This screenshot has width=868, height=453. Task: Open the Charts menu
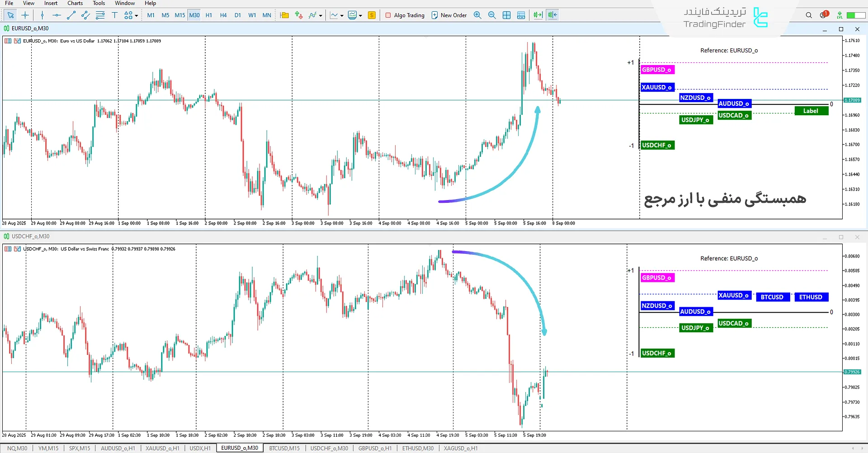pyautogui.click(x=75, y=3)
